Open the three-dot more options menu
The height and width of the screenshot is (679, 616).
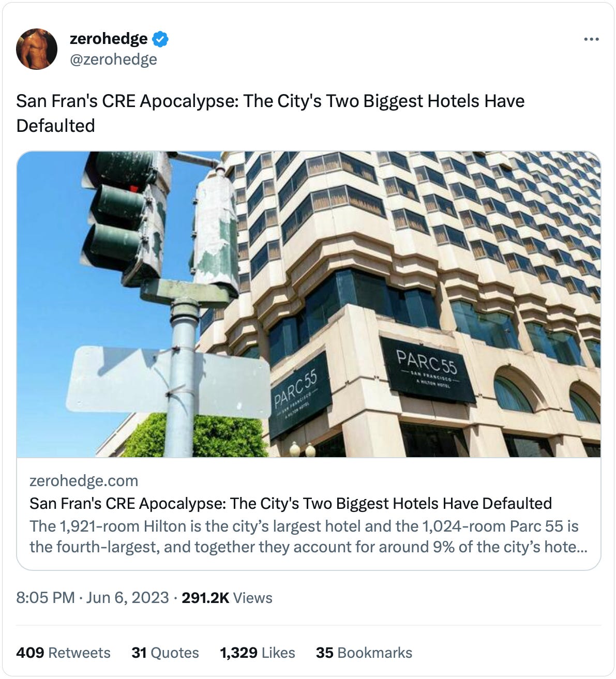591,39
